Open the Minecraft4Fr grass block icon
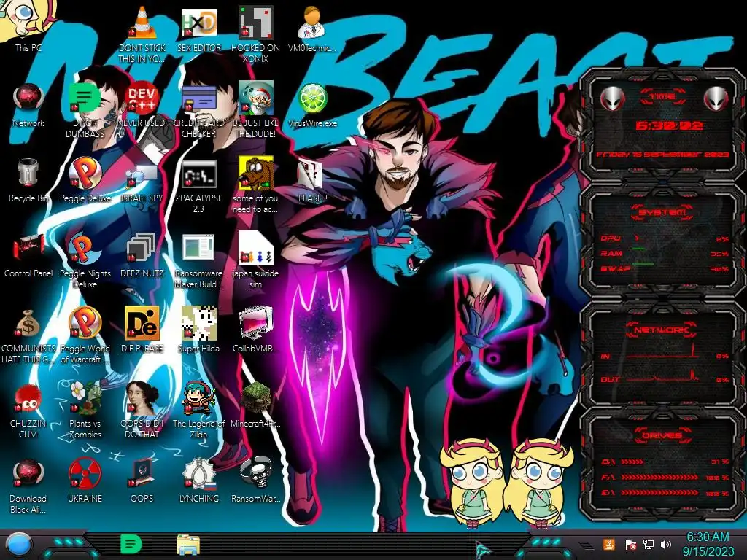This screenshot has width=747, height=560. click(x=256, y=398)
